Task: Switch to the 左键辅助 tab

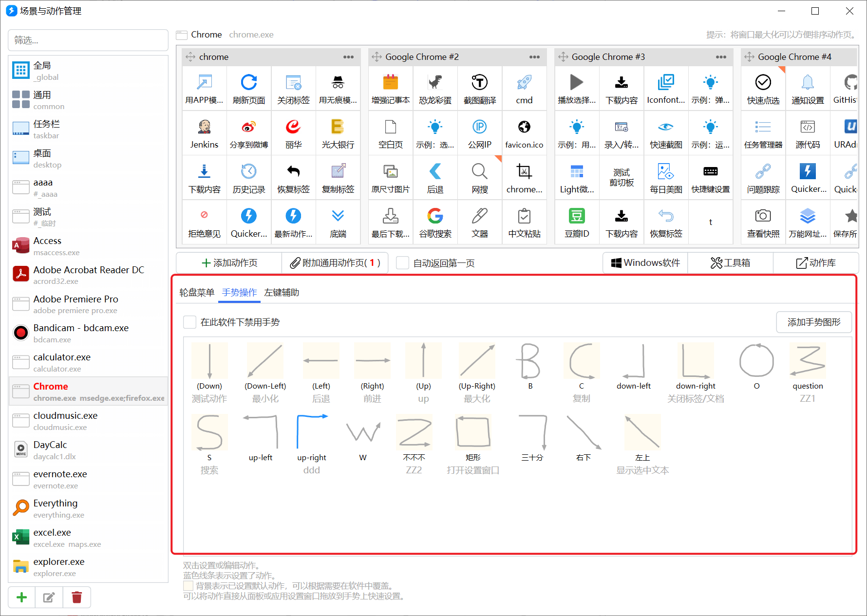Action: [x=282, y=292]
